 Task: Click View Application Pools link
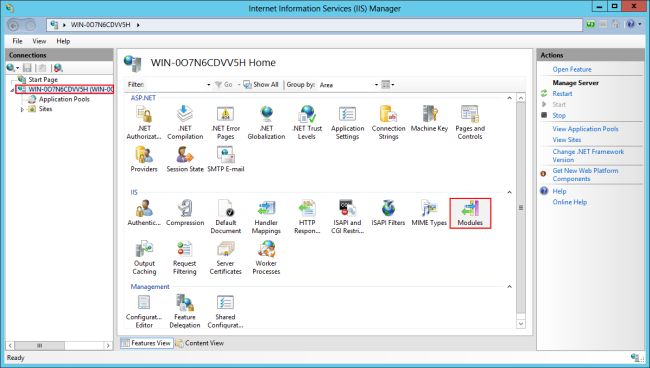click(x=585, y=129)
